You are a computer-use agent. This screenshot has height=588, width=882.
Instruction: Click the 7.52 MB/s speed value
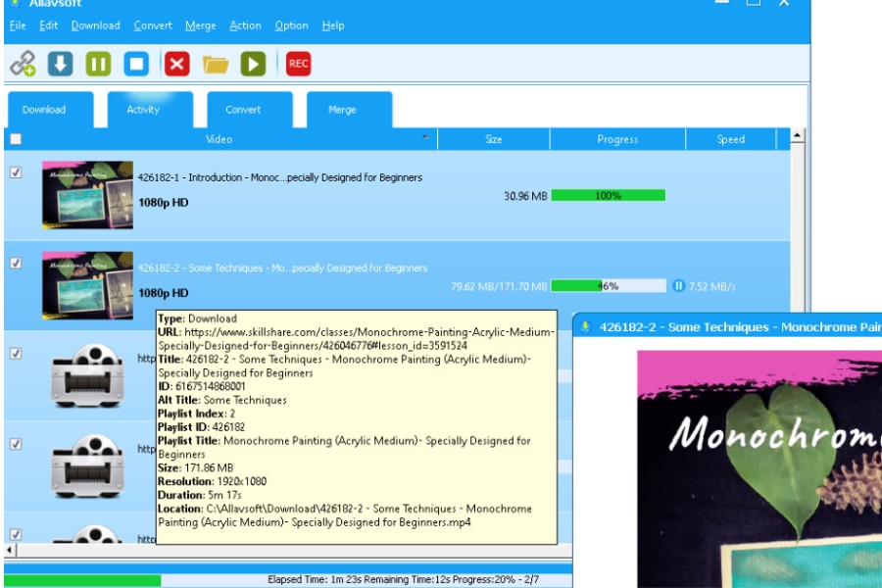(712, 286)
